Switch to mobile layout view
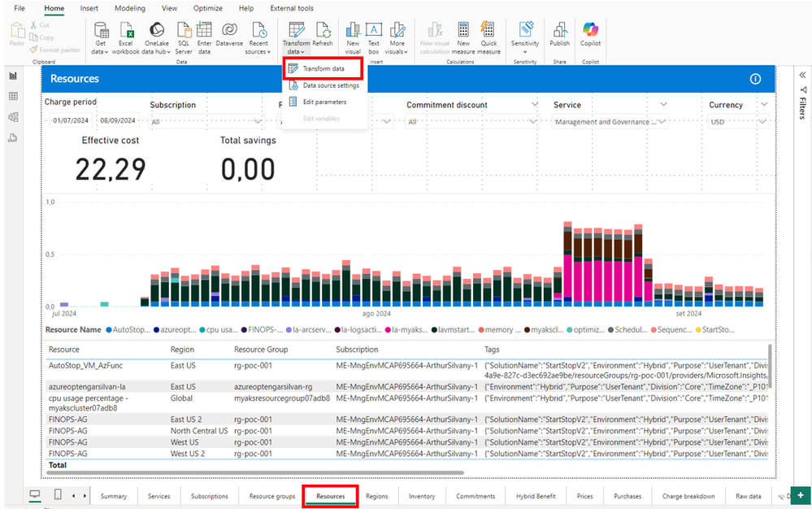The width and height of the screenshot is (812, 509). pos(58,495)
